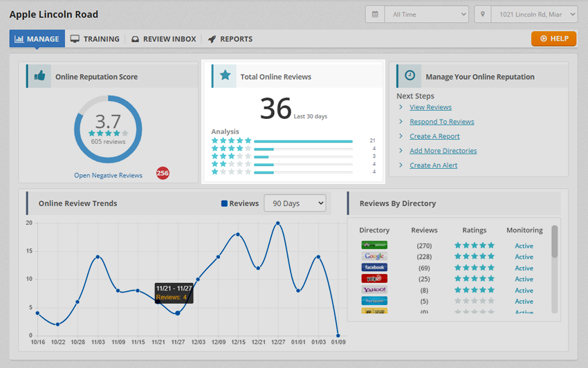
Task: Switch to the Training tab
Action: coord(95,39)
